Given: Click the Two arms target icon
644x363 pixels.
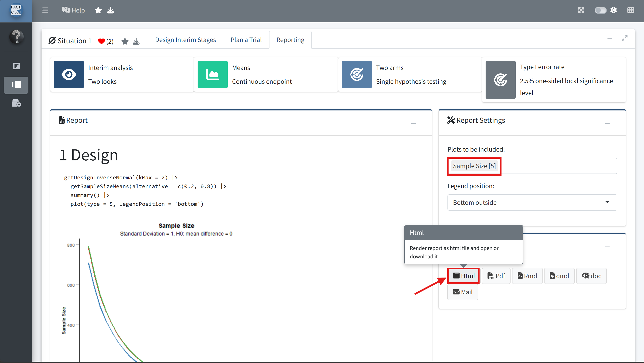Looking at the screenshot, I should [x=357, y=74].
